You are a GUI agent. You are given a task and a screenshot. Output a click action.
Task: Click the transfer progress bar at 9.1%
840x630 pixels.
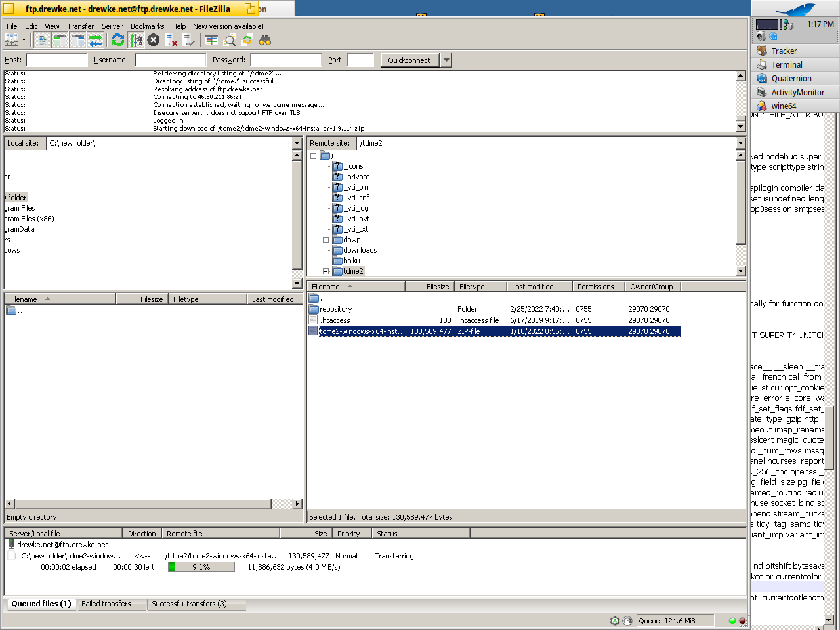(x=201, y=567)
